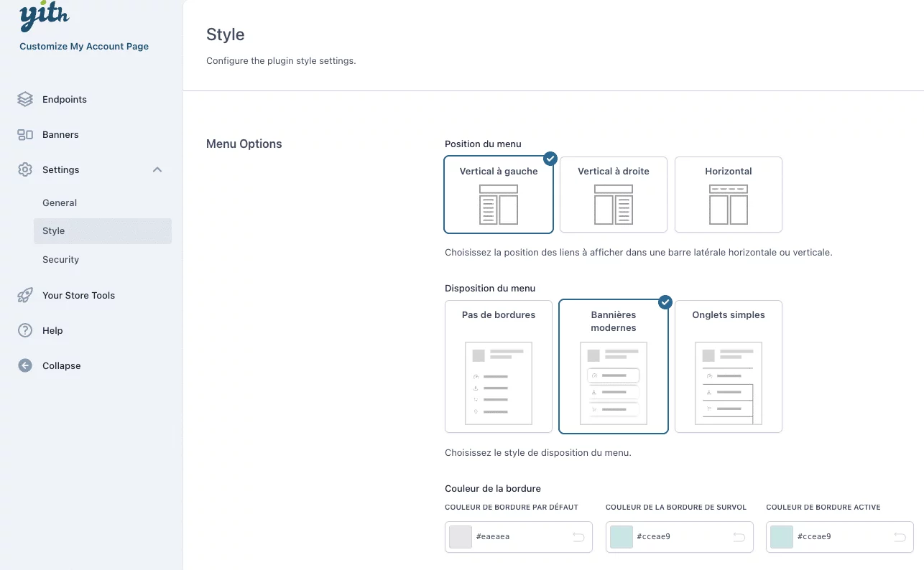Open the hover border color picker
This screenshot has height=570, width=924.
621,536
